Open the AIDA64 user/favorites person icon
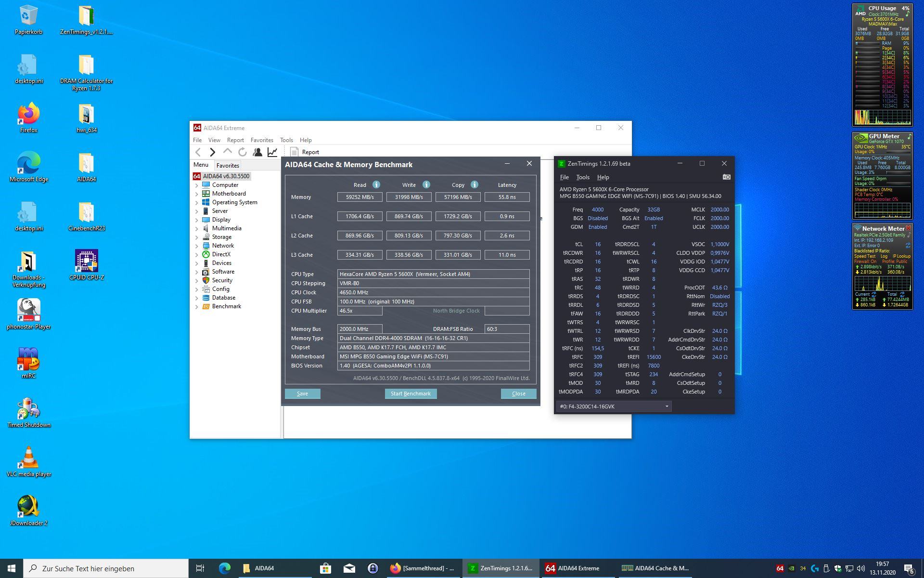Viewport: 924px width, 578px height. 257,152
